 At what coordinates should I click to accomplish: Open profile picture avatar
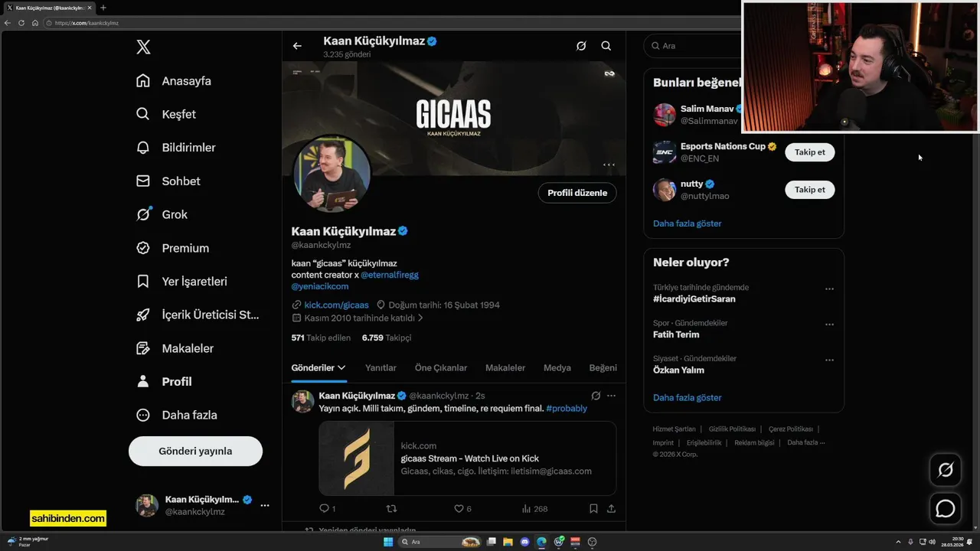tap(332, 174)
